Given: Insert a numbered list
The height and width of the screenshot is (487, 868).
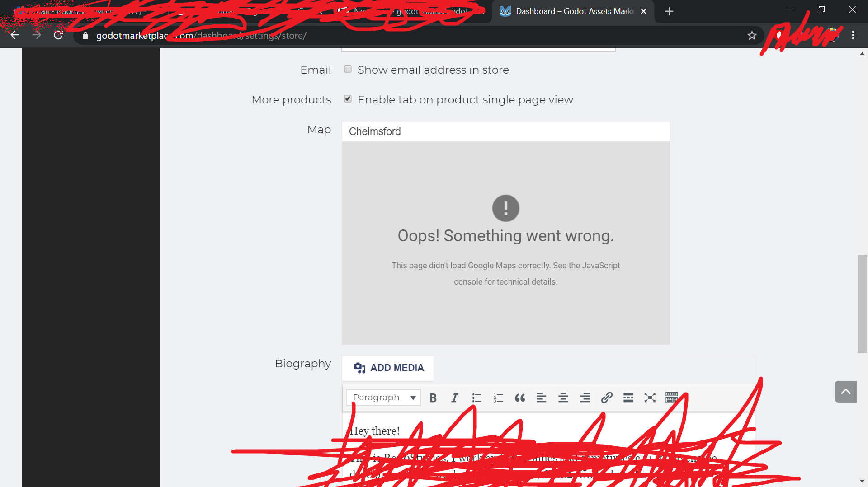Looking at the screenshot, I should [x=498, y=398].
